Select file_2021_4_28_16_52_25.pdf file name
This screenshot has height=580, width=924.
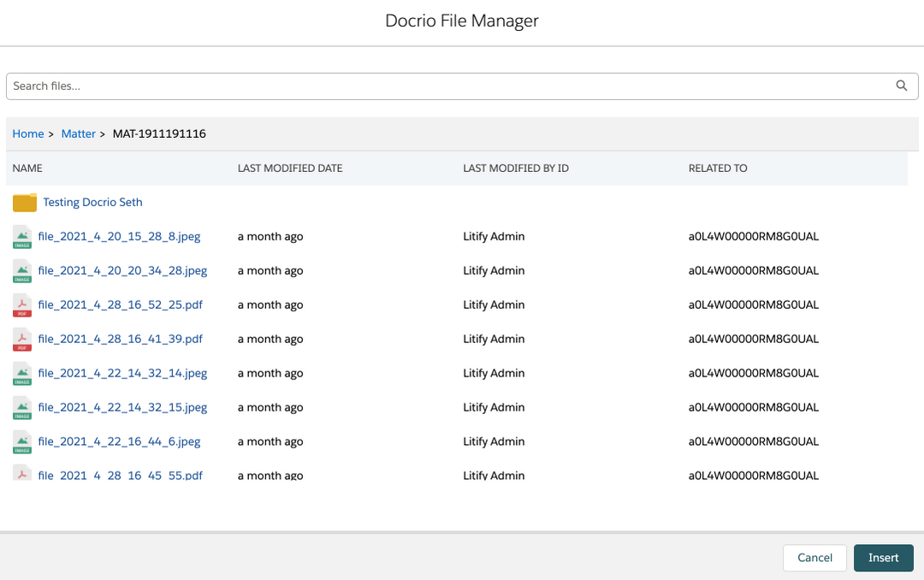(x=120, y=305)
